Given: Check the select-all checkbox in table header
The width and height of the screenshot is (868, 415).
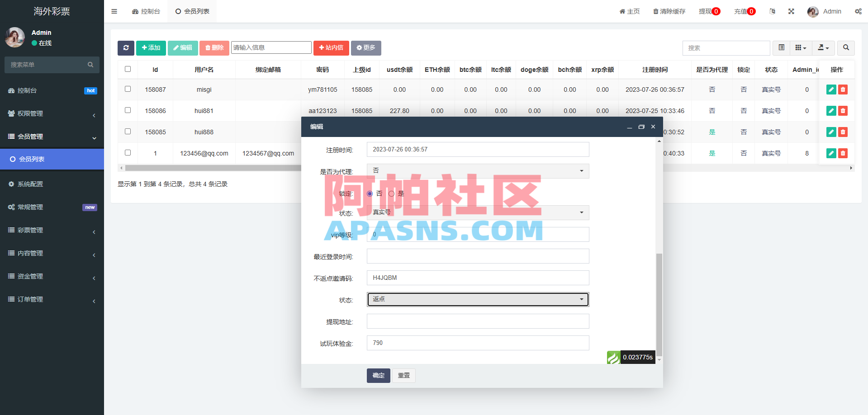Looking at the screenshot, I should (128, 69).
